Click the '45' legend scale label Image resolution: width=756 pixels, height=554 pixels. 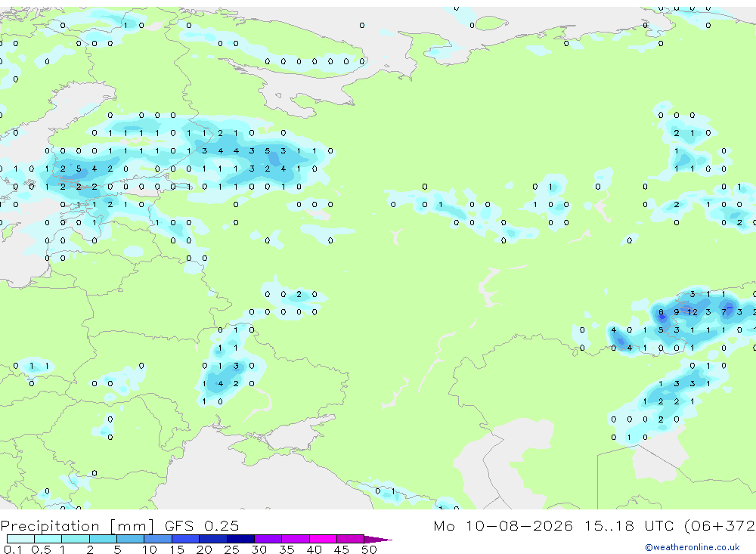342,549
